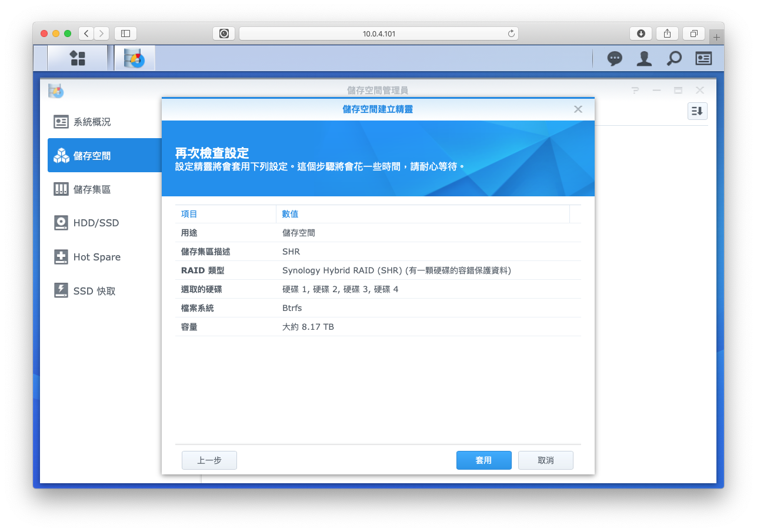Click the 檔案系統 row label
Image resolution: width=757 pixels, height=532 pixels.
click(198, 308)
